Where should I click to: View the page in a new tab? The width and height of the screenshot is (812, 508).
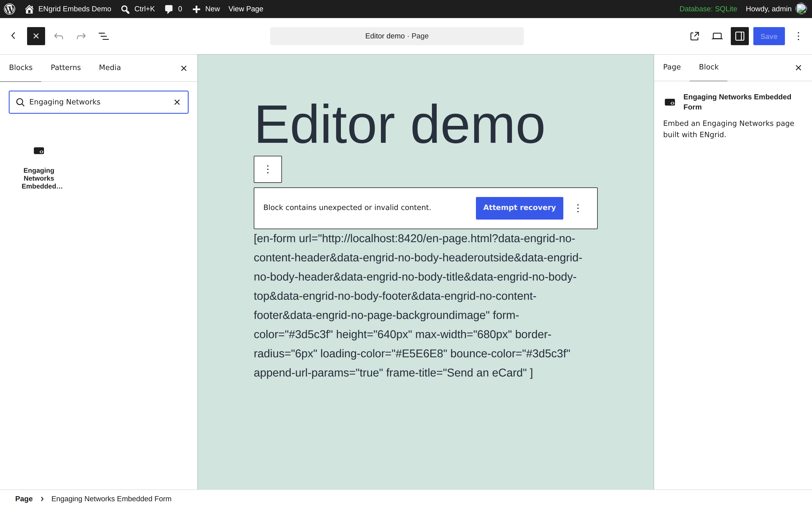coord(694,36)
